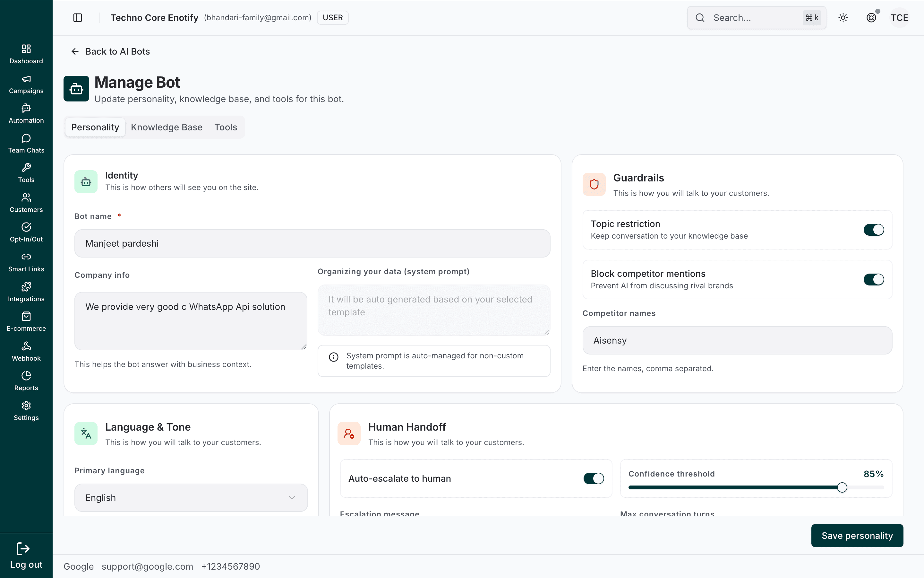Open Campaigns megaphone icon
Image resolution: width=924 pixels, height=578 pixels.
tap(26, 79)
